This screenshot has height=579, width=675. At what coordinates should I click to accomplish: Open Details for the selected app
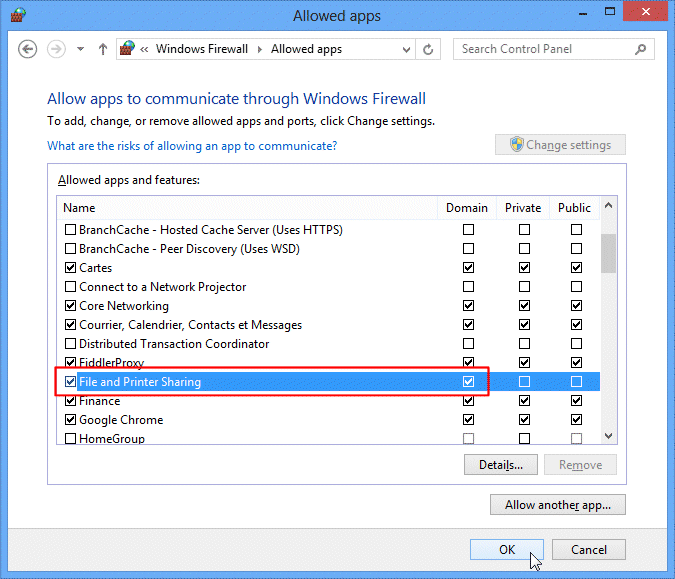[501, 465]
